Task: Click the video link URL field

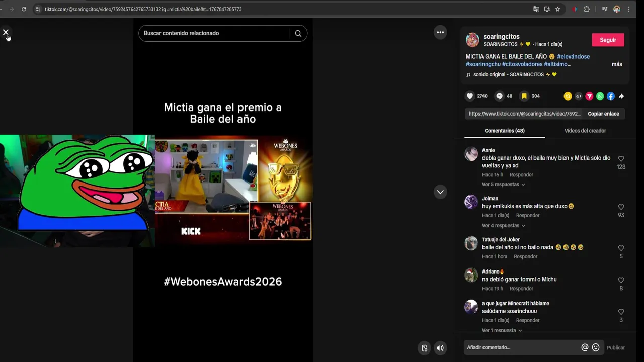Action: 524,114
